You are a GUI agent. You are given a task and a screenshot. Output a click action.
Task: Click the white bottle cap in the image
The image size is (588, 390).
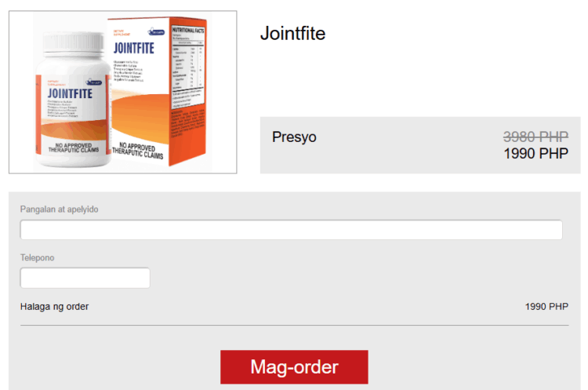coord(73,43)
